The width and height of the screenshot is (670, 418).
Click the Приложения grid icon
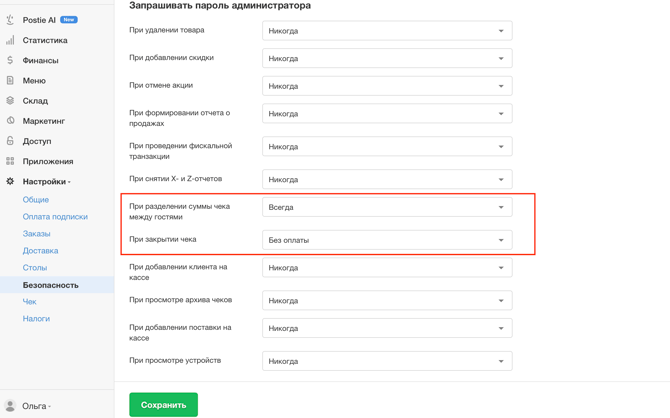click(x=10, y=161)
